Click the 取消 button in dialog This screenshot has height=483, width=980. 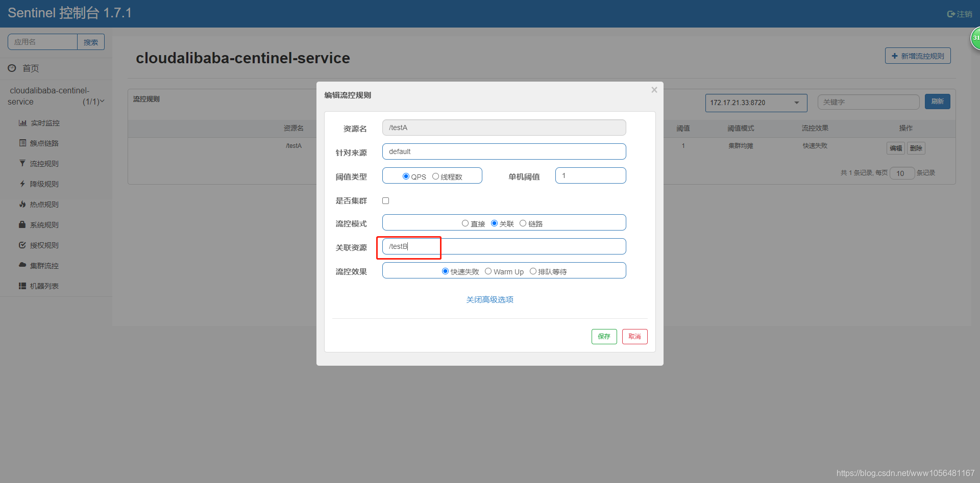(635, 337)
